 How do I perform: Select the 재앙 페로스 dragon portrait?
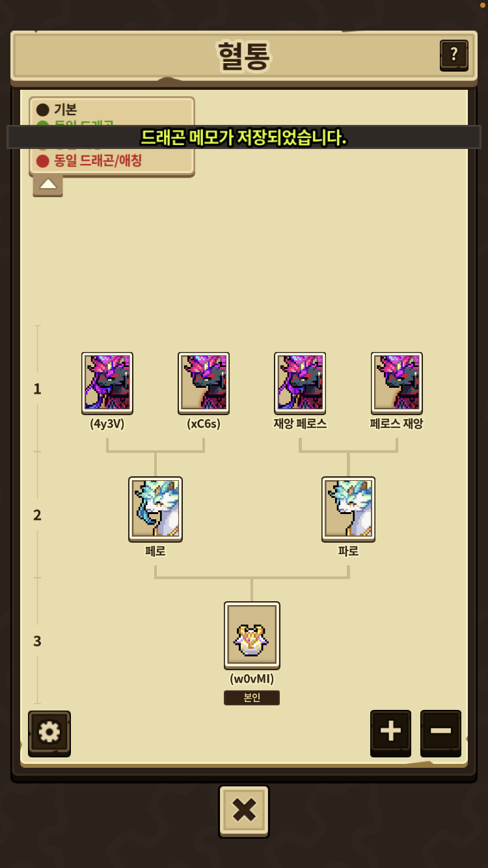click(300, 383)
